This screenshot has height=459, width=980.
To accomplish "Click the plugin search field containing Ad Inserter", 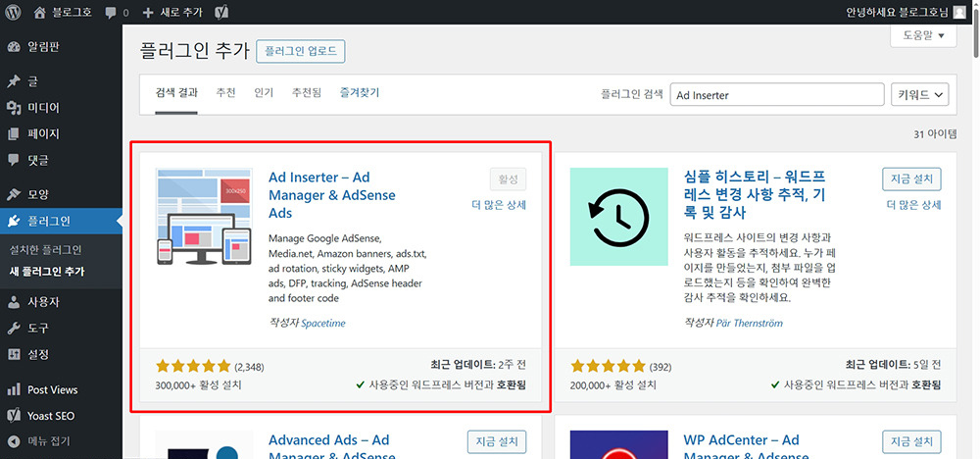I will pos(776,95).
